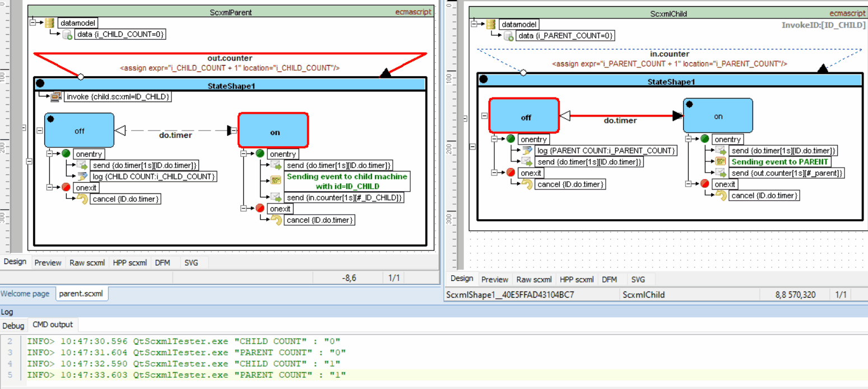Click the invoke icon in ScxmlParent's StateShape1
This screenshot has width=868, height=389.
[x=57, y=97]
